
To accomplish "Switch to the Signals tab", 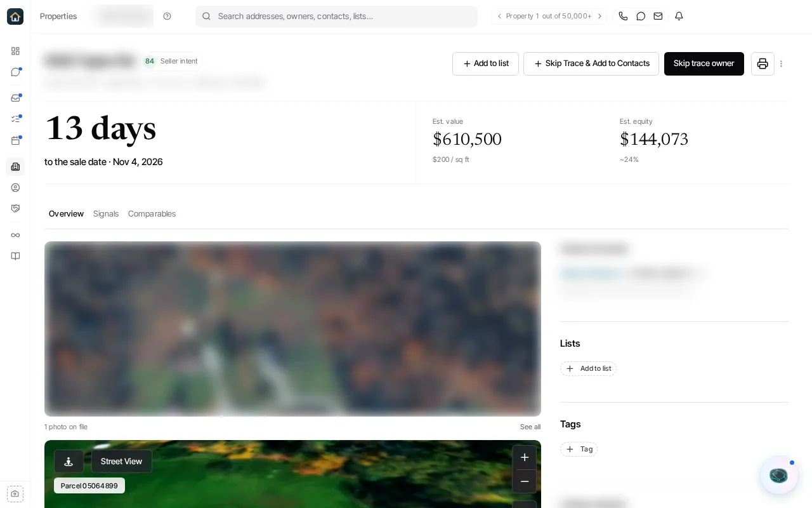I will 106,214.
